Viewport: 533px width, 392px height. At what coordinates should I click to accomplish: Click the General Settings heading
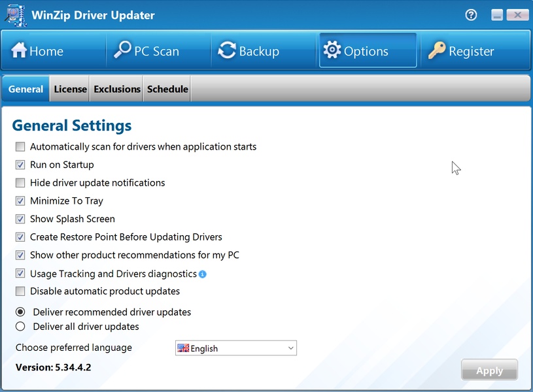point(72,125)
